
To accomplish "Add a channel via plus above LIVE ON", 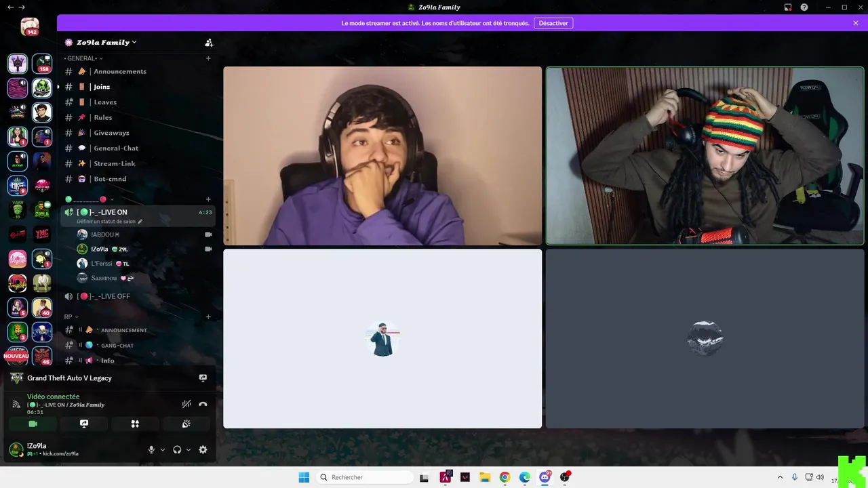I will [208, 199].
